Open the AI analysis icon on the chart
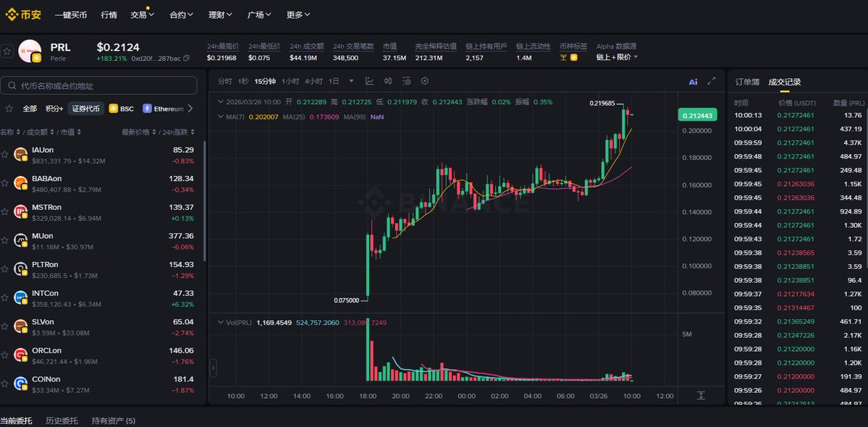868x427 pixels. (x=693, y=81)
